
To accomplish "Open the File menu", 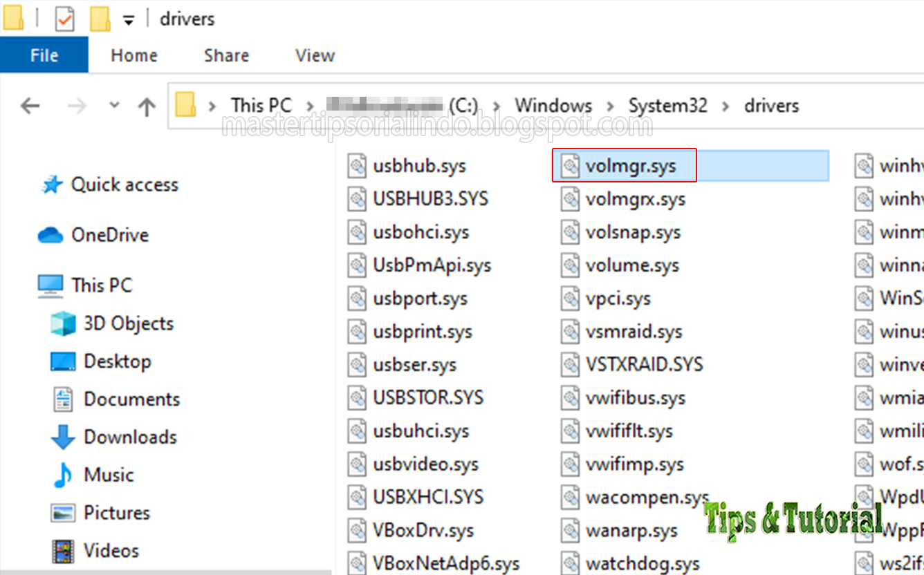I will point(44,55).
